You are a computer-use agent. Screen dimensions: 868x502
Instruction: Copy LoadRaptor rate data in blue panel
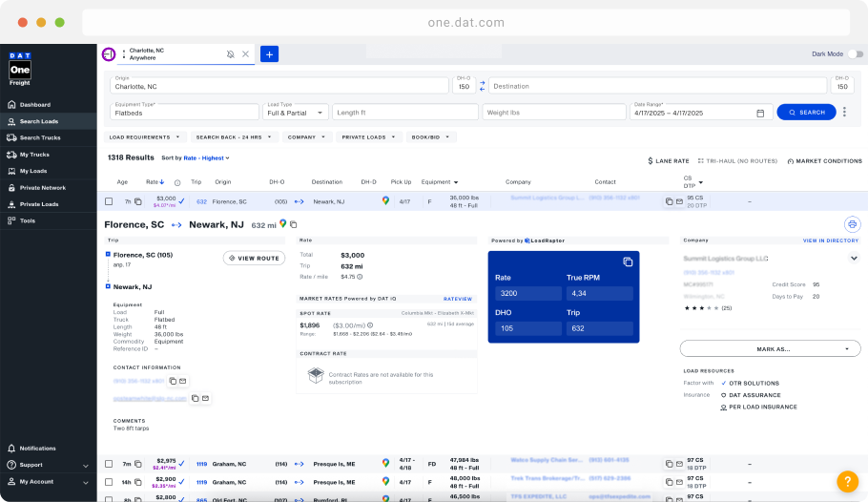coord(628,261)
